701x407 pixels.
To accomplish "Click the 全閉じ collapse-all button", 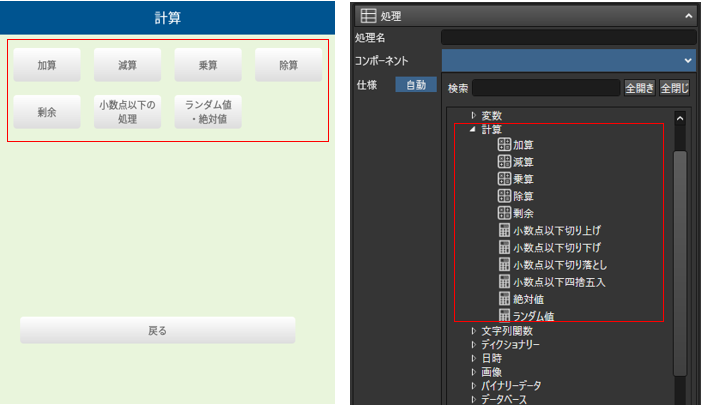I will [674, 88].
